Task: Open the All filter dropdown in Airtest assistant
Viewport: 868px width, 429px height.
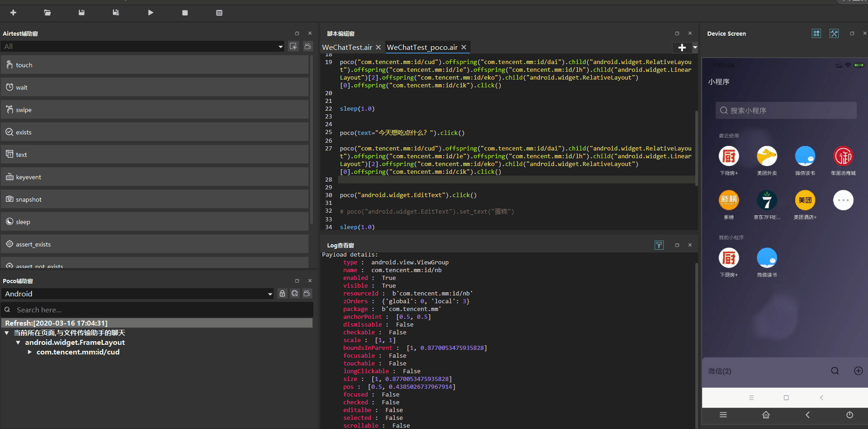Action: tap(143, 46)
